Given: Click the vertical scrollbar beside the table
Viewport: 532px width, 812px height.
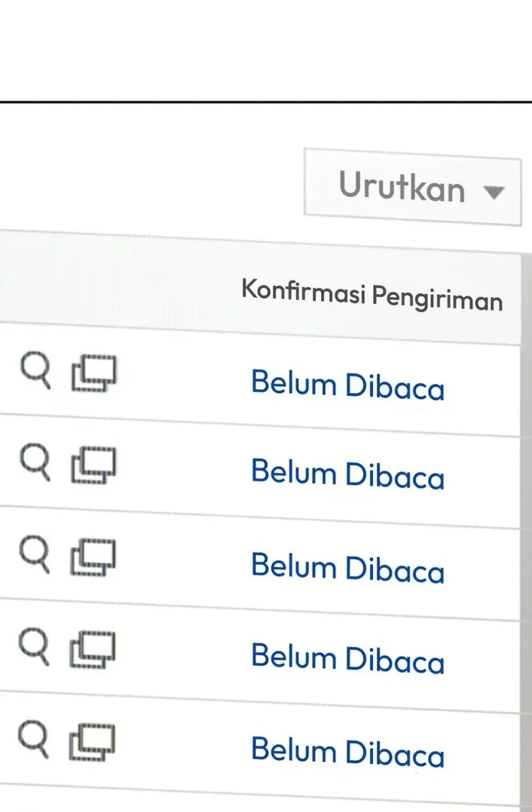Looking at the screenshot, I should coord(526,506).
